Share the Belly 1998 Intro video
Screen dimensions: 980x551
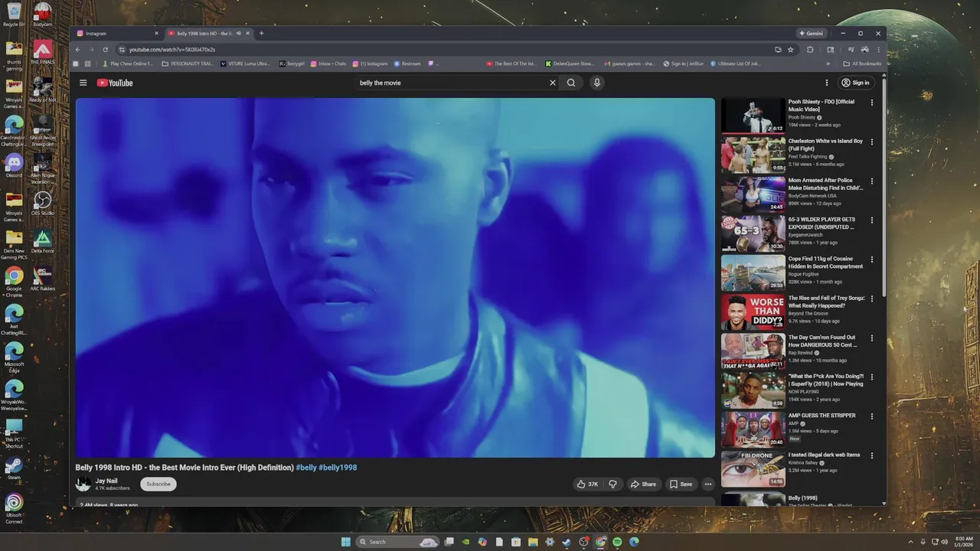[643, 484]
